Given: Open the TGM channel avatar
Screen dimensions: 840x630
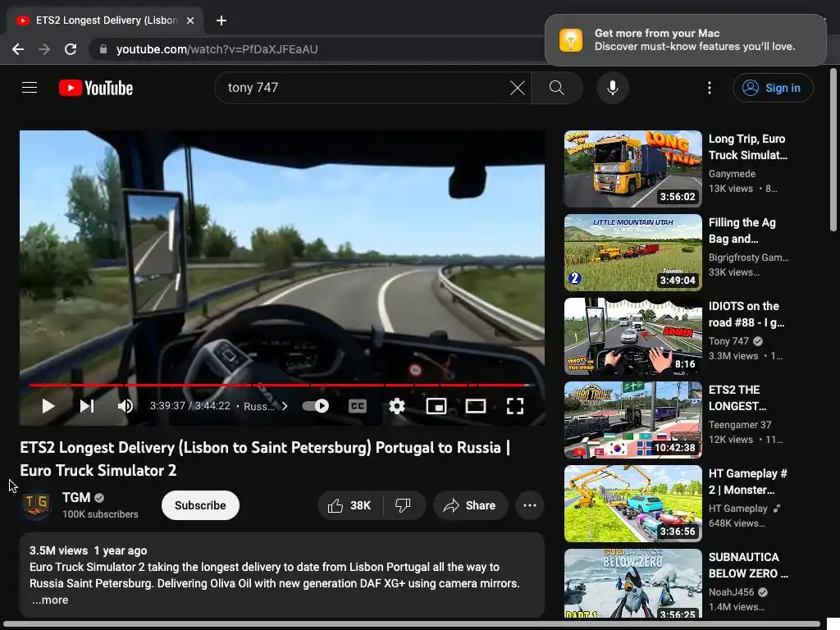Looking at the screenshot, I should pyautogui.click(x=36, y=504).
